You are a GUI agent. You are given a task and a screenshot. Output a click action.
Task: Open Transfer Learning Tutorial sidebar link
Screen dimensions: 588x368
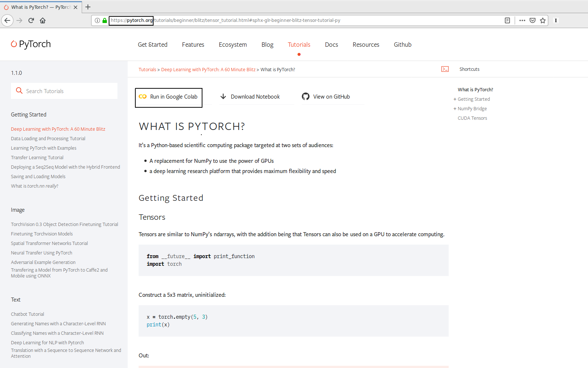(x=37, y=158)
